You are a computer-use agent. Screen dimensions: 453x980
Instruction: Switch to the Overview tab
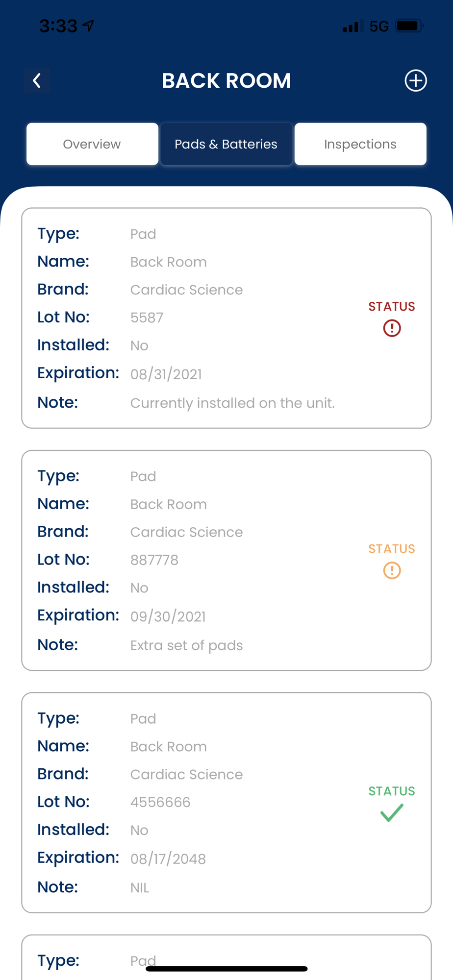[92, 144]
